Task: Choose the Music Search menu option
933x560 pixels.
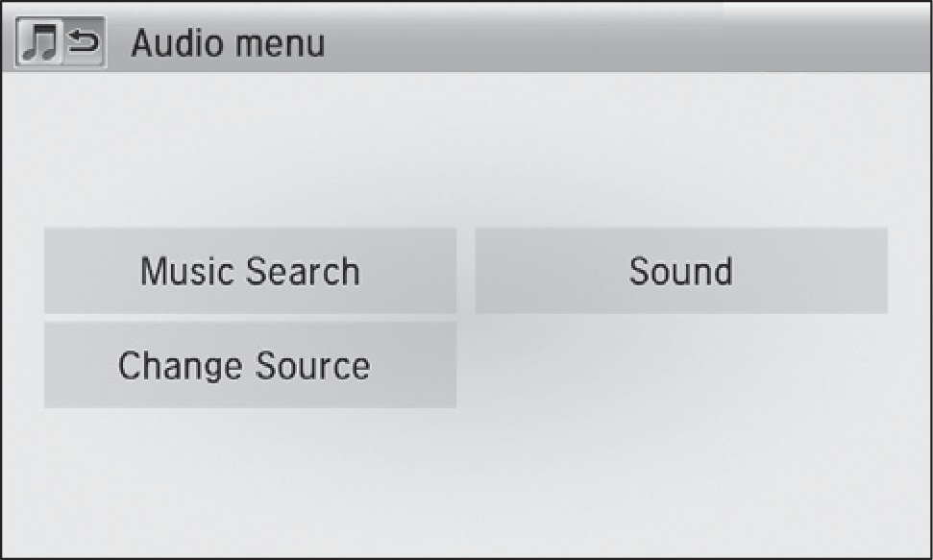Action: pyautogui.click(x=250, y=271)
